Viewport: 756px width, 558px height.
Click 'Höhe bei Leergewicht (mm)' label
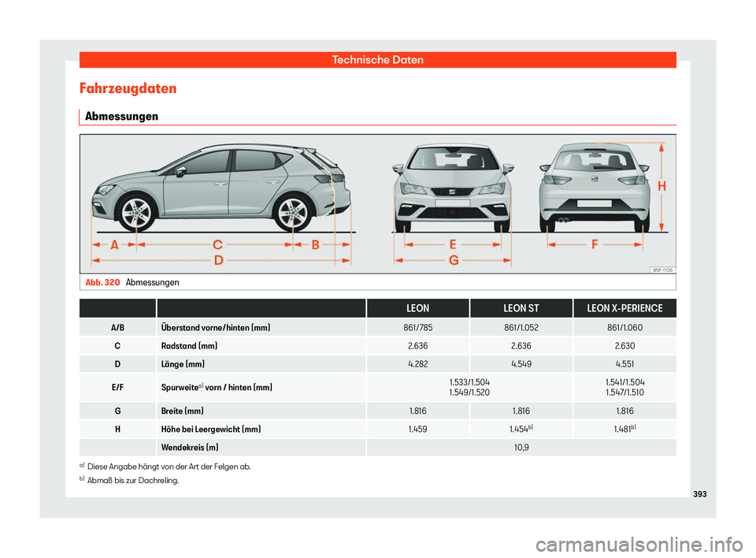(211, 429)
